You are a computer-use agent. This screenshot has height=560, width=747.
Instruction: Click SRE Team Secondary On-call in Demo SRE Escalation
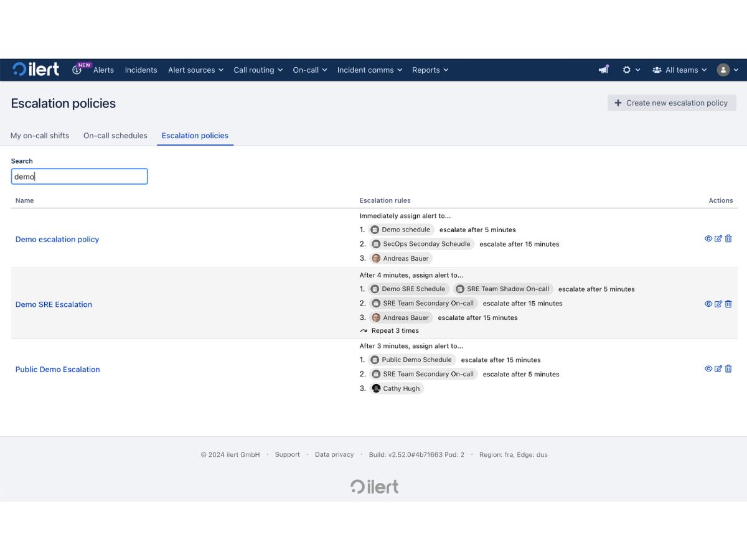[x=423, y=303]
